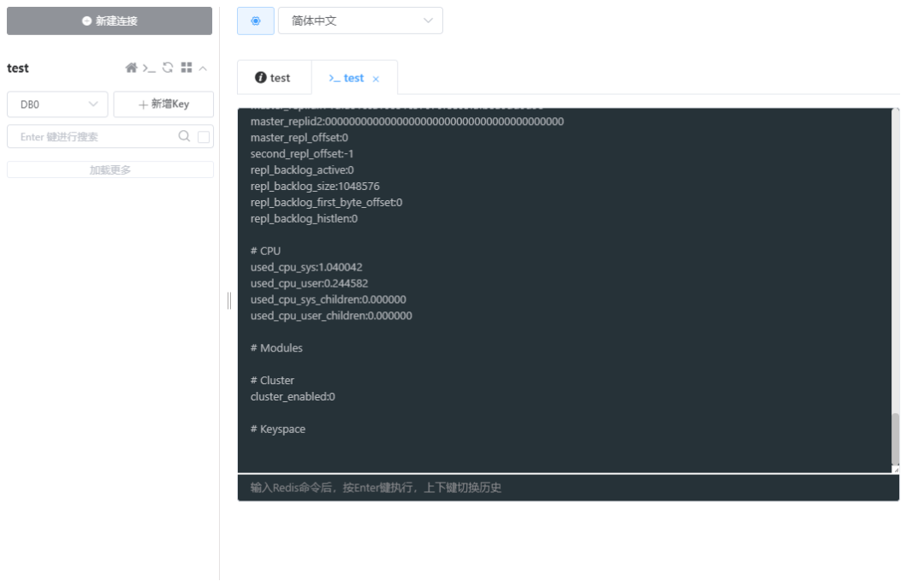
Task: Click the Add Key (新增Key) button
Action: click(163, 104)
